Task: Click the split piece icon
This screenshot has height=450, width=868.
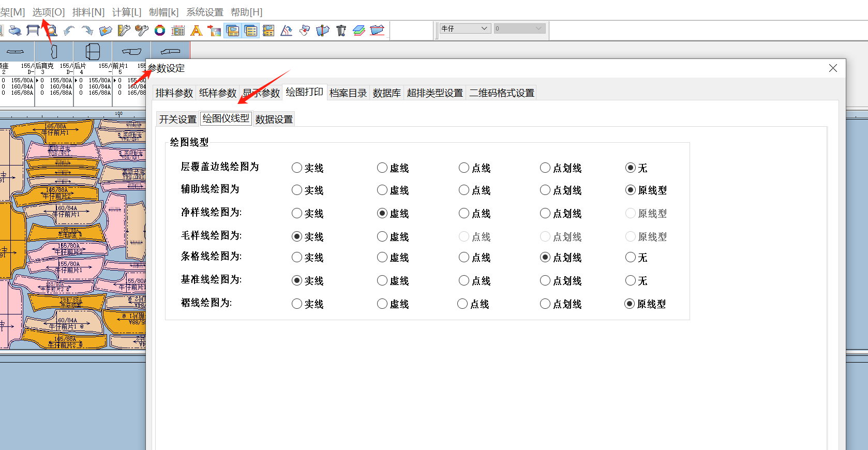Action: (x=323, y=31)
